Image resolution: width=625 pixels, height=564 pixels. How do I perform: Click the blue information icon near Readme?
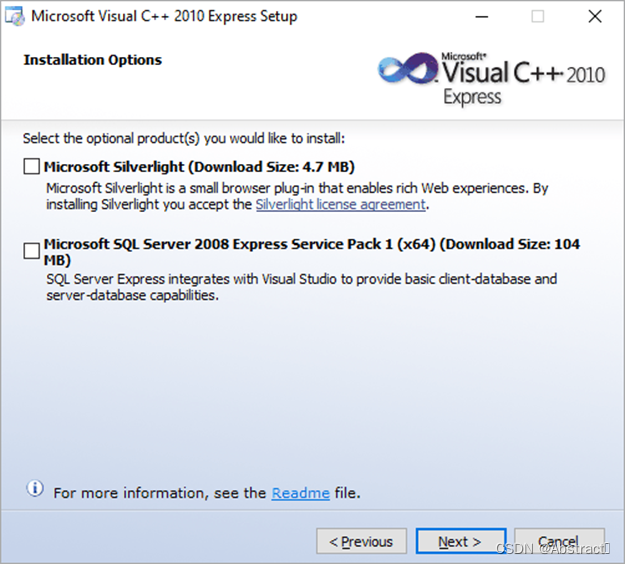(35, 489)
